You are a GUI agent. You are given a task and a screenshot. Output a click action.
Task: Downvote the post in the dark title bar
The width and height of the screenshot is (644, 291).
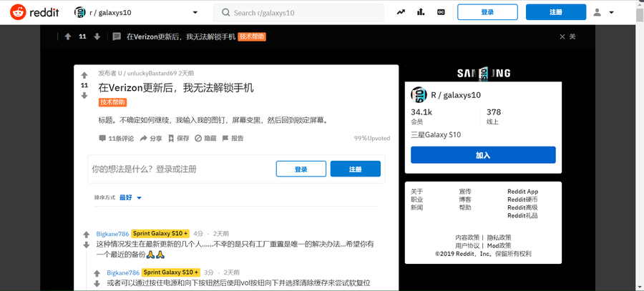coord(97,36)
